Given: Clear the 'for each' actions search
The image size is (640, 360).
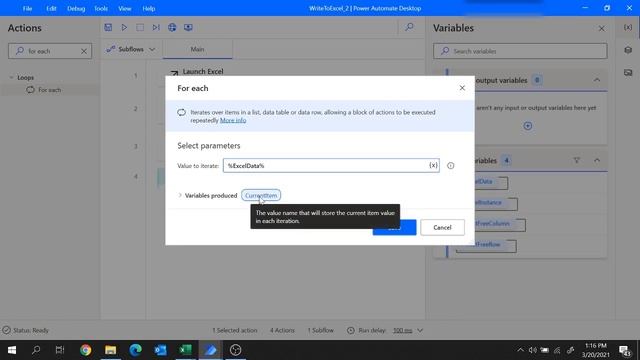Looking at the screenshot, I should coord(84,51).
